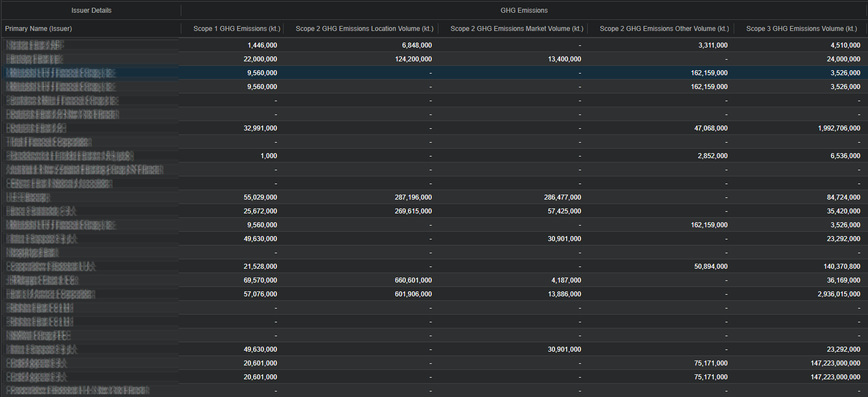This screenshot has height=397, width=868.
Task: Select the cell reading 57,076,000
Action: [x=260, y=294]
